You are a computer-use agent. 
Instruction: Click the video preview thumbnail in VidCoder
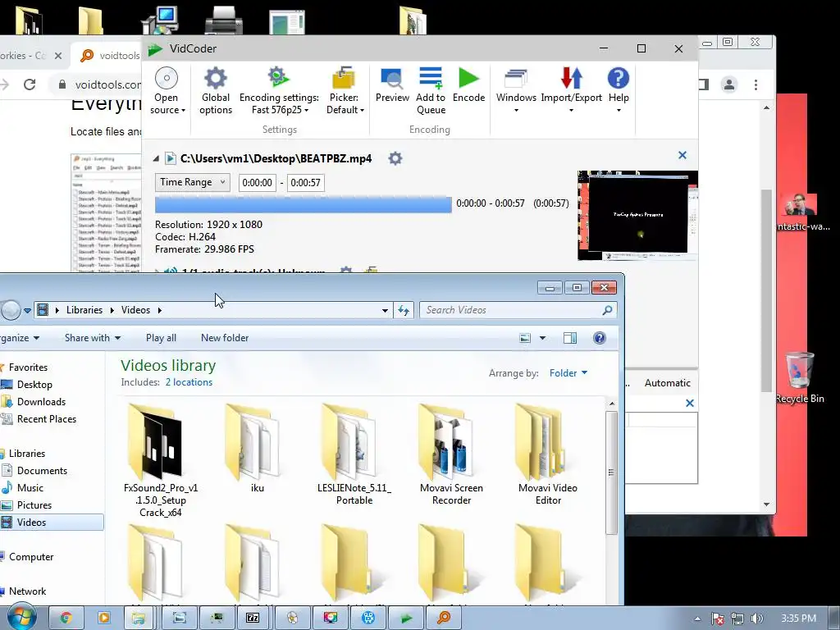[637, 216]
